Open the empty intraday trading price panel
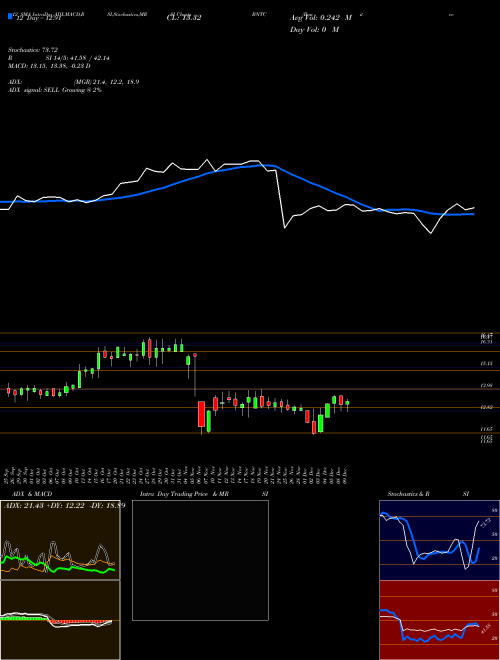Viewport: 500px width, 660px height. (x=200, y=560)
